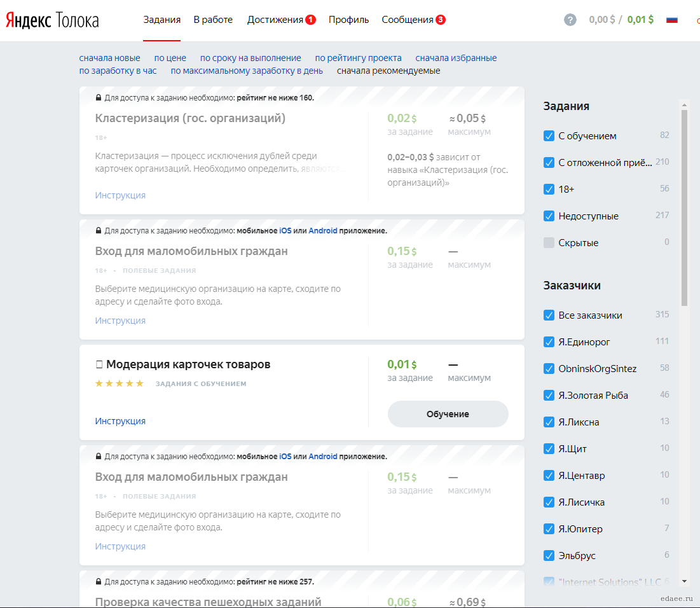Viewport: 700px width, 608px height.
Task: Sort by по сроку на выполнение
Action: coord(250,58)
